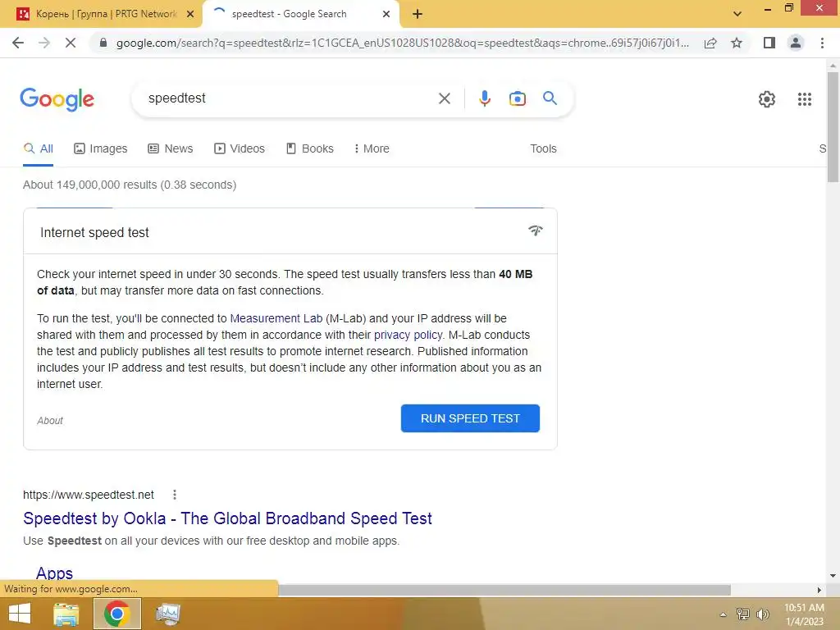Open the privacy policy link
The width and height of the screenshot is (840, 630).
click(408, 335)
